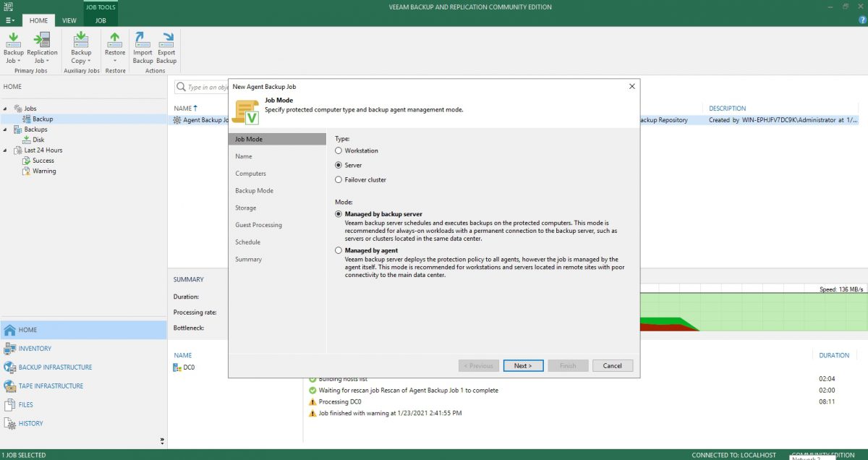Collapse the Last 24 Hours node

click(x=6, y=150)
